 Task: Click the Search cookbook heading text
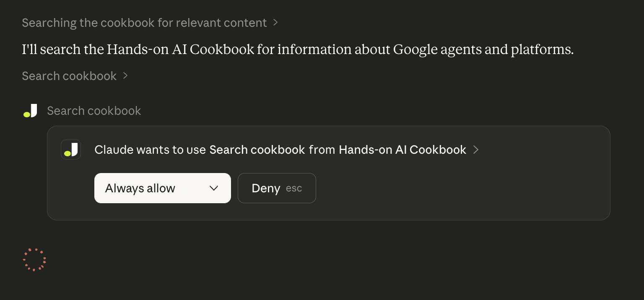(94, 111)
